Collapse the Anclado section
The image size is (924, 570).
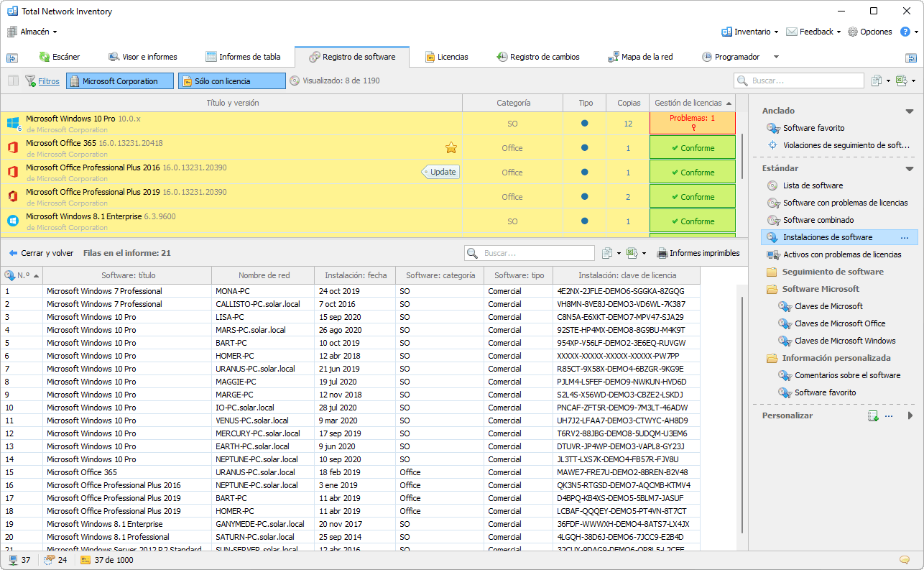click(x=909, y=111)
